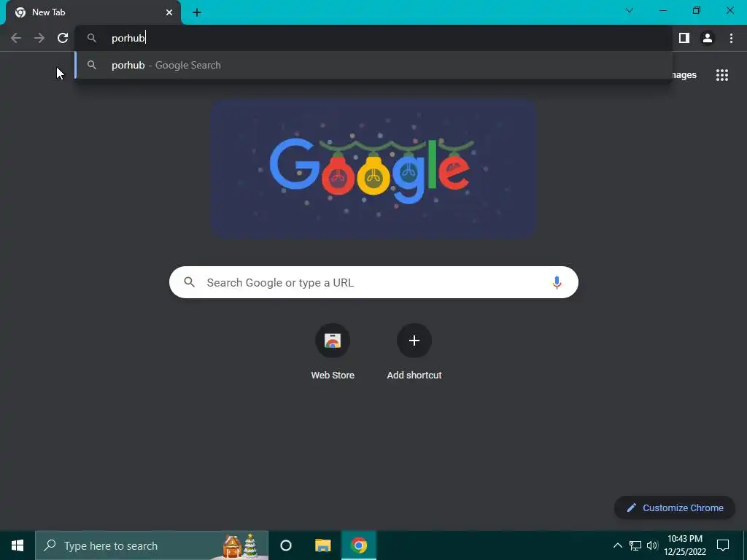Click the magnifier icon in the Google search box
Image resolution: width=747 pixels, height=560 pixels.
[189, 282]
